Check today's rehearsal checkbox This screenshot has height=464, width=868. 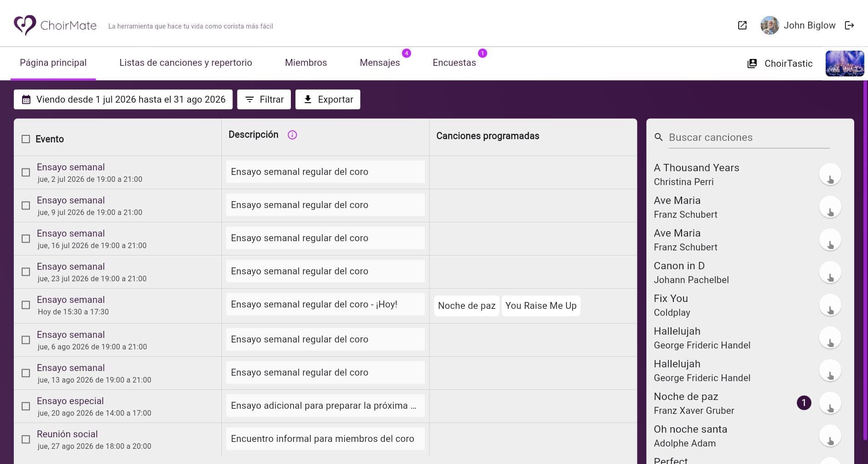[x=26, y=305]
